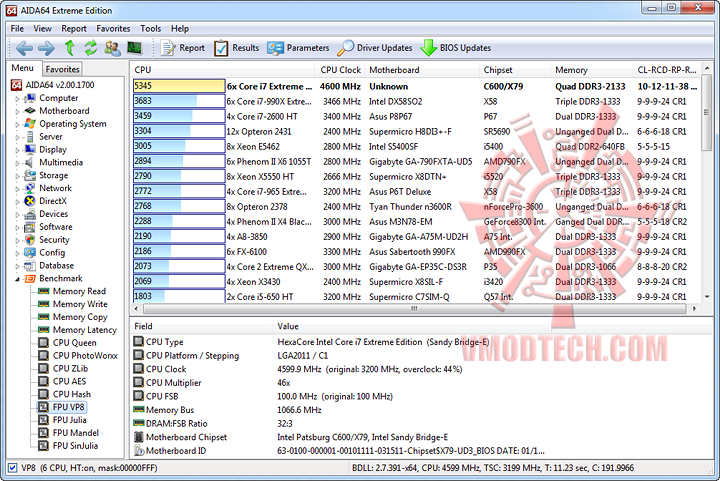Select Config tree node
This screenshot has width=720, height=481.
tap(52, 252)
